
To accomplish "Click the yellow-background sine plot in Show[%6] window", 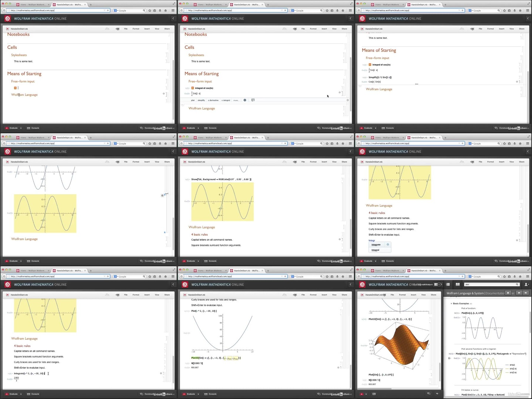I will coord(222,202).
